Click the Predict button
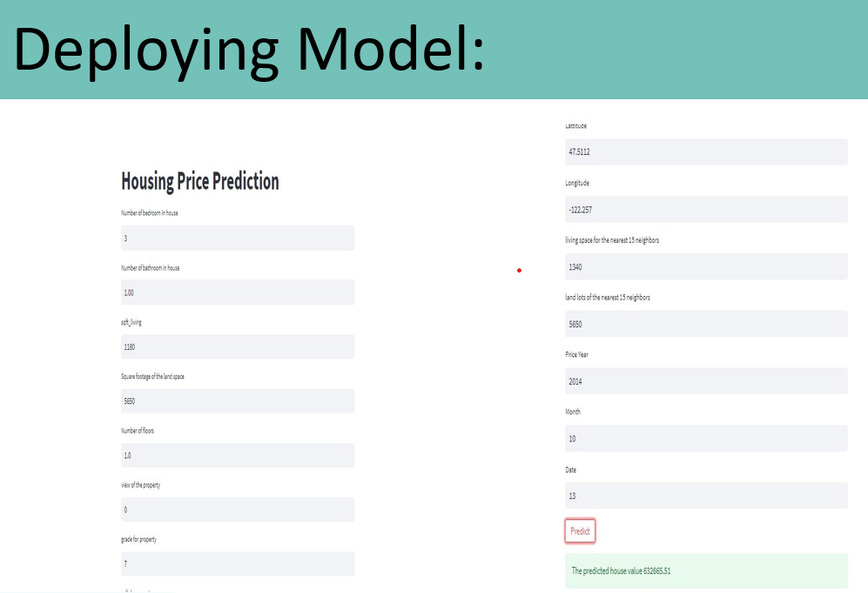Screen dimensions: 868x593 pos(579,530)
